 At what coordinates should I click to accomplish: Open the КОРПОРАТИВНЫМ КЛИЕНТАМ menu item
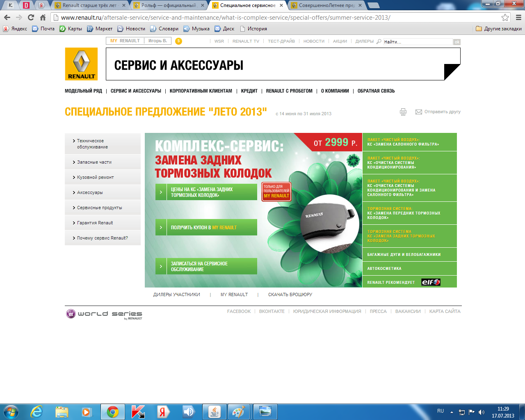point(201,91)
